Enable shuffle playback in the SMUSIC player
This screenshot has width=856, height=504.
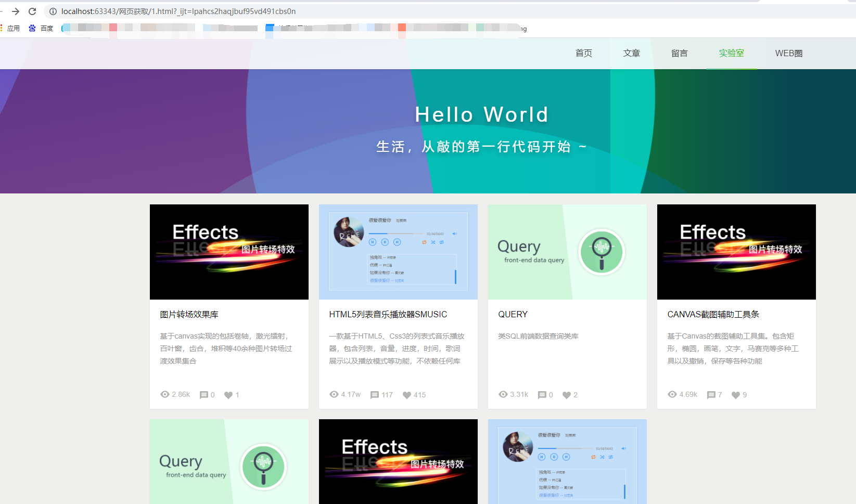433,242
